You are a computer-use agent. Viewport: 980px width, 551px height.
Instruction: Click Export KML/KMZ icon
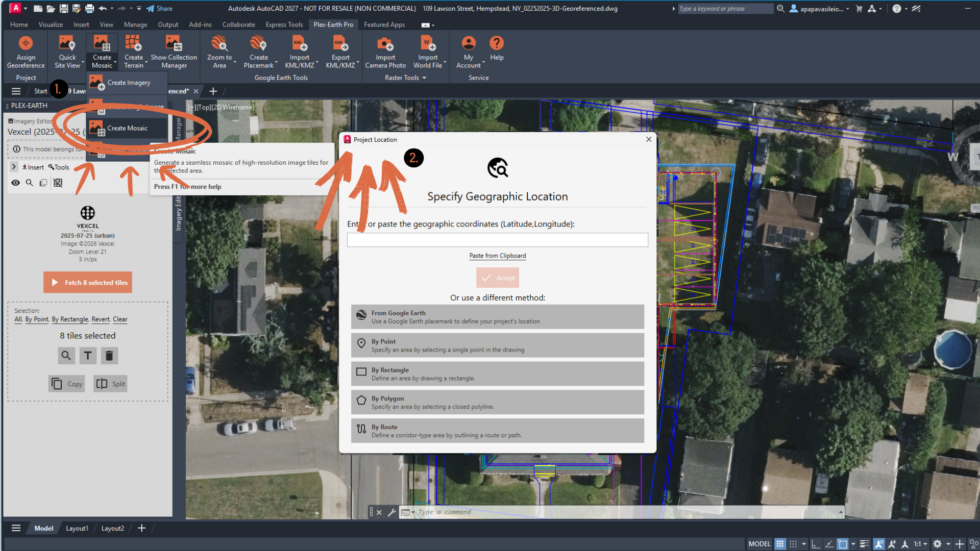pos(340,43)
